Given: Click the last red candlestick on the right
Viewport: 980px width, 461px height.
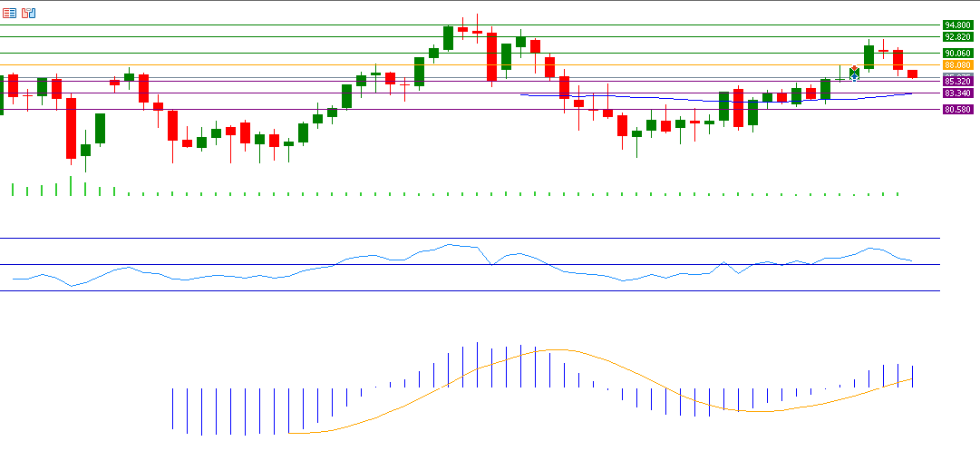Looking at the screenshot, I should pyautogui.click(x=912, y=74).
